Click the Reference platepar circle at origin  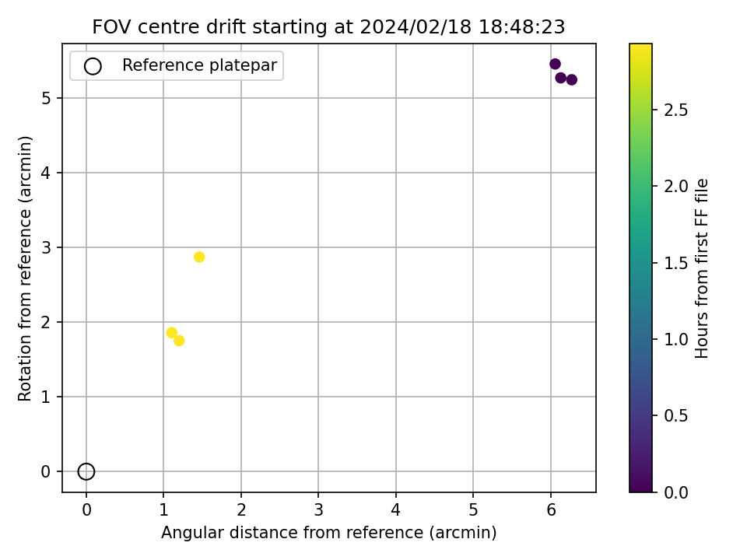[86, 471]
